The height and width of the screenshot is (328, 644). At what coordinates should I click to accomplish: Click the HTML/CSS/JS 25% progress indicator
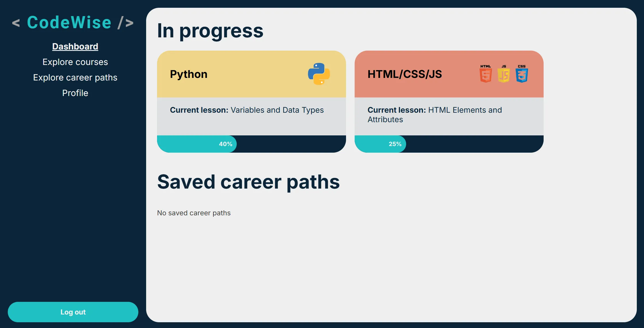coord(395,144)
